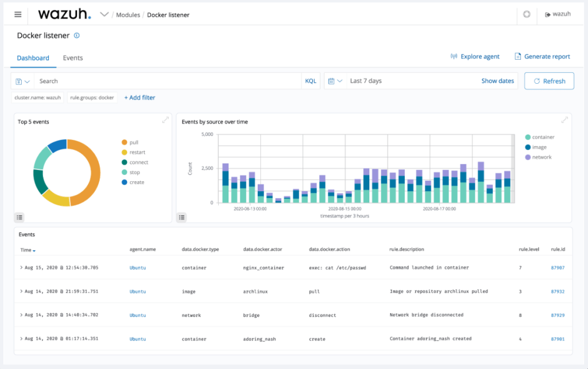
Task: Select the Dashboard tab
Action: (x=33, y=58)
